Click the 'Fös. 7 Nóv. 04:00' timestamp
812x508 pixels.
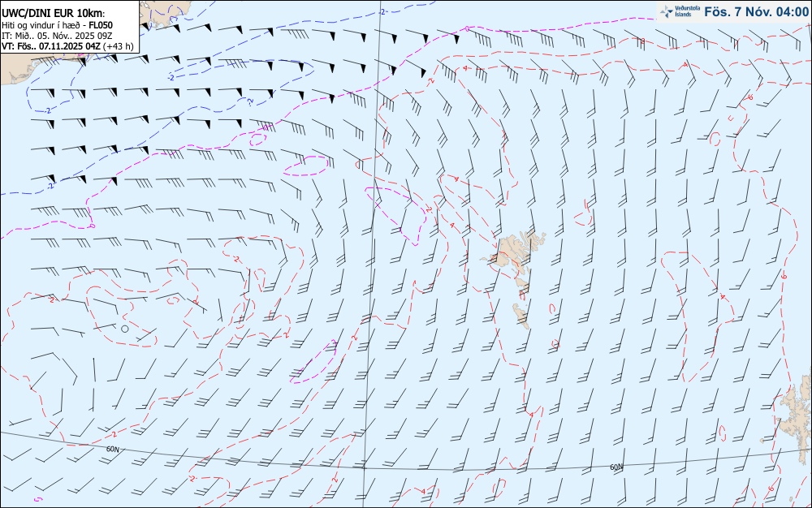click(x=756, y=11)
